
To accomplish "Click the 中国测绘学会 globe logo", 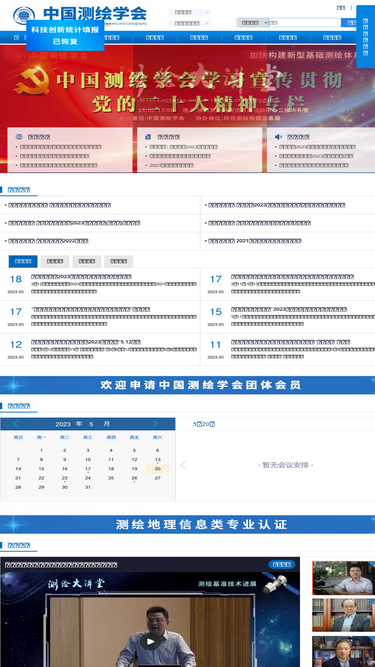I will pyautogui.click(x=23, y=15).
